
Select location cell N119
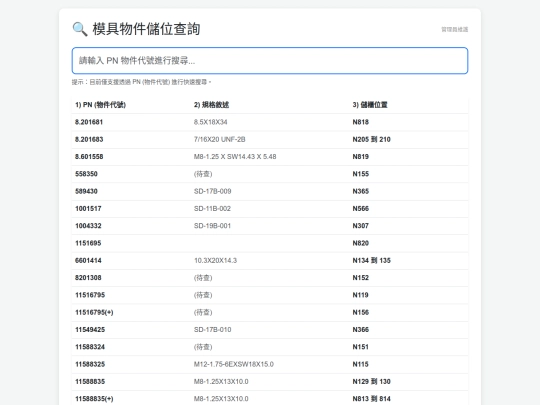360,295
